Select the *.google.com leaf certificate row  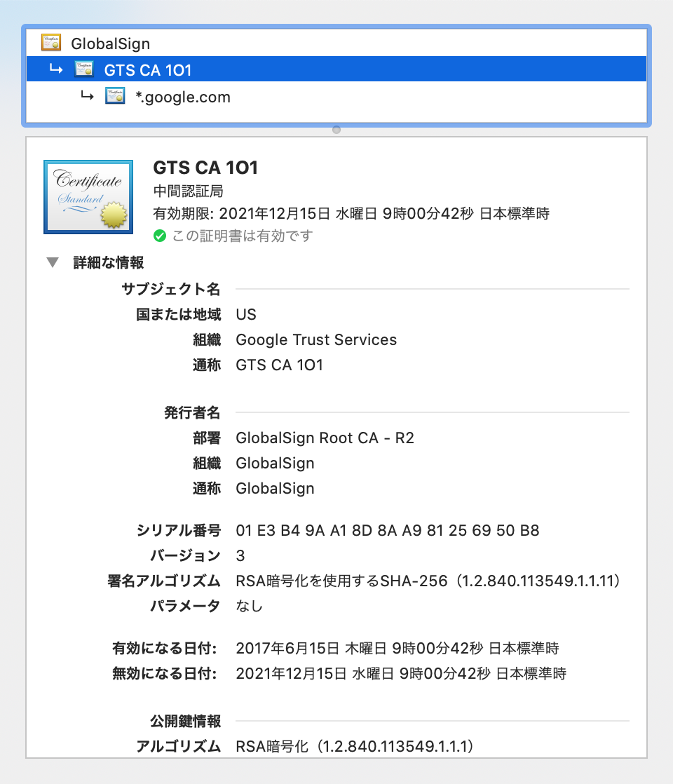[336, 96]
